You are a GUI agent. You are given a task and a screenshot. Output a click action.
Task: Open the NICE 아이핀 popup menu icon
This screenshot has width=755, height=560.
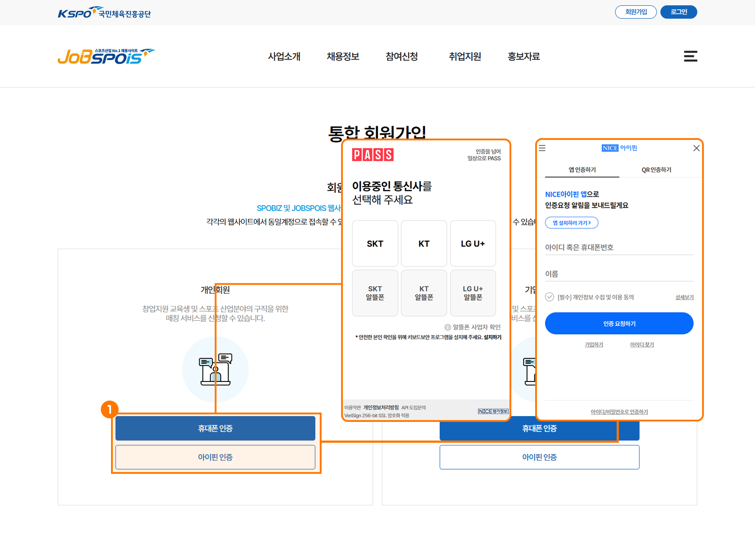coord(542,148)
